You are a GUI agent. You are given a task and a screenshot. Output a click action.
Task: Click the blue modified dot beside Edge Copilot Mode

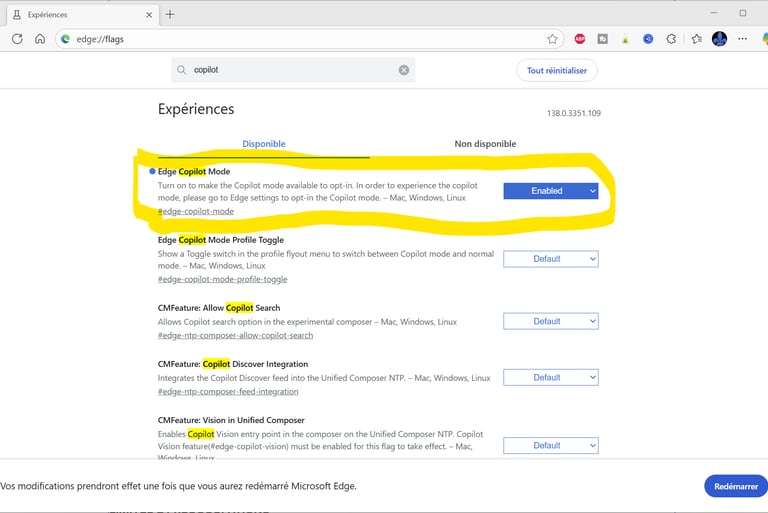pyautogui.click(x=152, y=171)
